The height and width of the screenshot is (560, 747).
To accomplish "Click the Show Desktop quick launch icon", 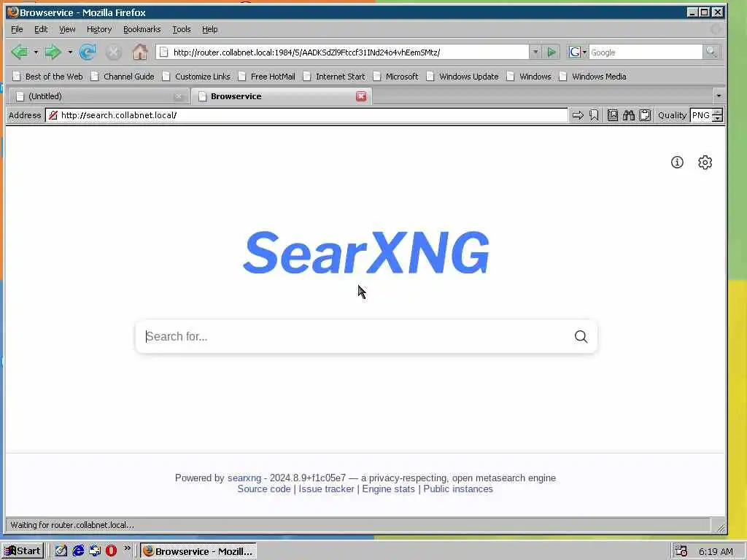I will 61,551.
